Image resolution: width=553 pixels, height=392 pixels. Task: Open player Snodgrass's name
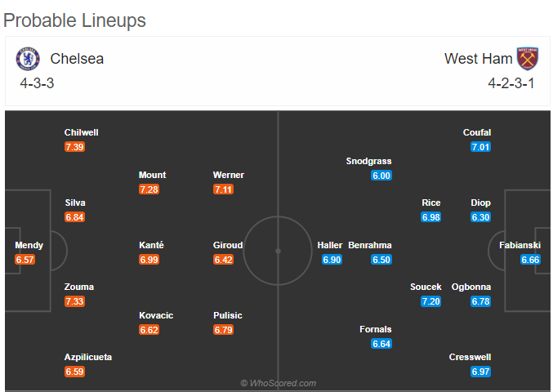click(368, 161)
